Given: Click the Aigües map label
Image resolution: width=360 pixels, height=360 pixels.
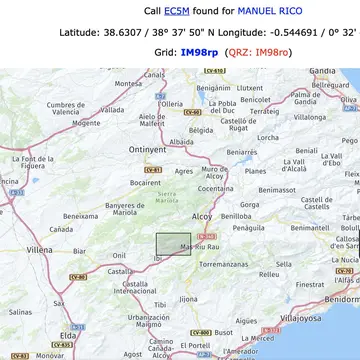Looking at the screenshot, I should (x=246, y=321).
